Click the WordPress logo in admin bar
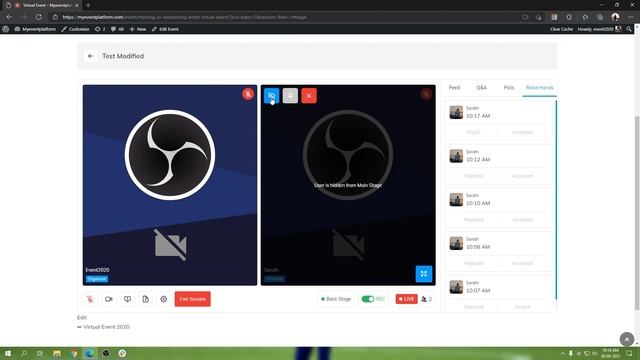Image resolution: width=640 pixels, height=360 pixels. 5,29
